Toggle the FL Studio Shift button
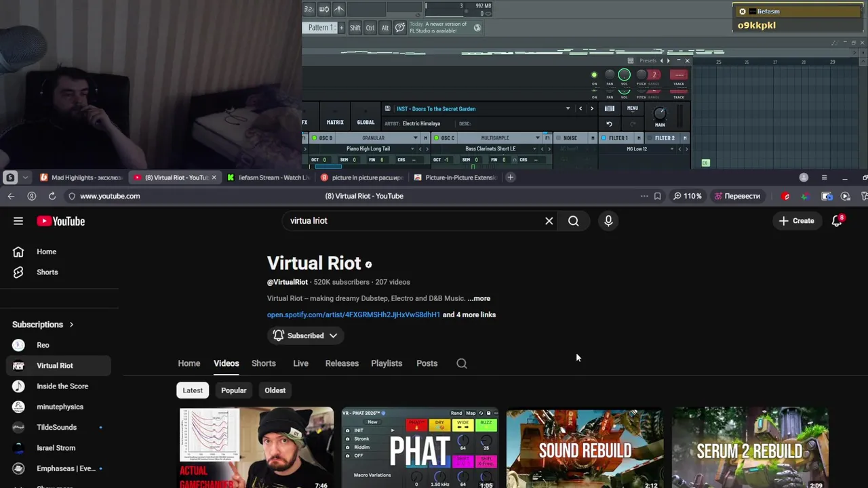The image size is (868, 488). pyautogui.click(x=355, y=28)
